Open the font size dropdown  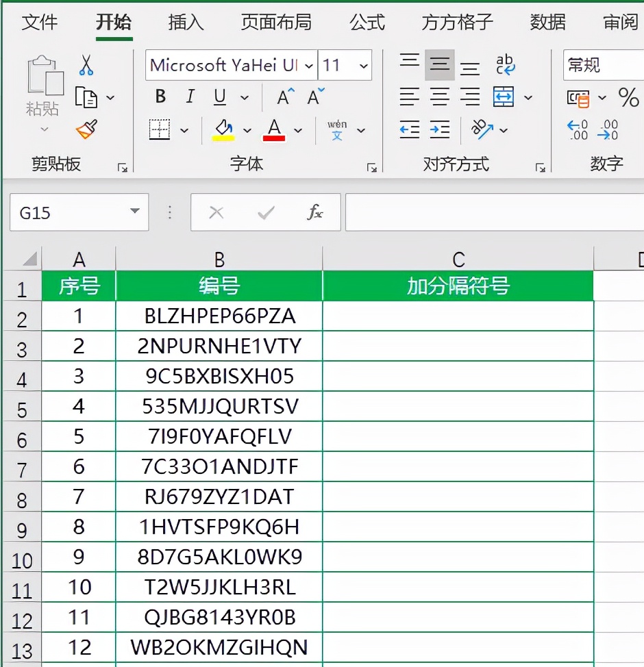364,66
